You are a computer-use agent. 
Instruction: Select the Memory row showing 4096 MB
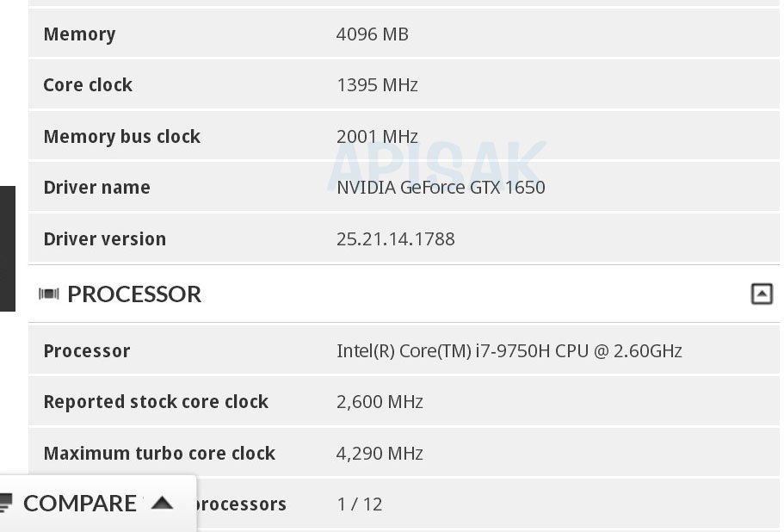tap(373, 34)
